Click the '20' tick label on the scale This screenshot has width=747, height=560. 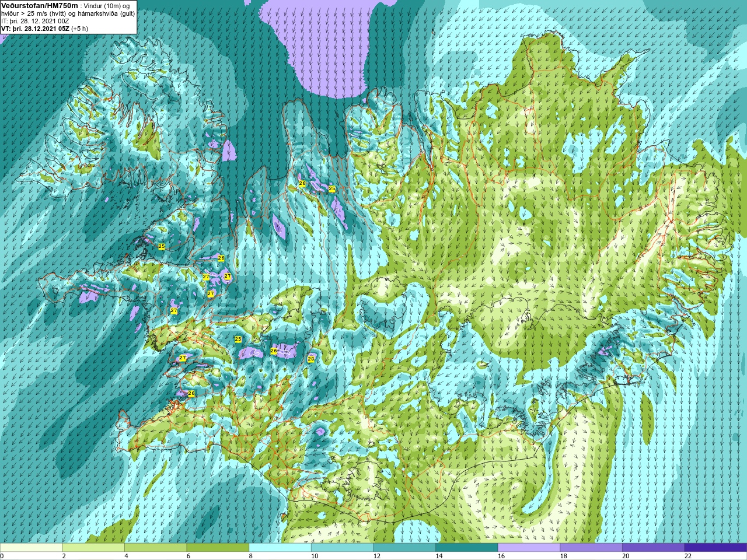click(626, 556)
